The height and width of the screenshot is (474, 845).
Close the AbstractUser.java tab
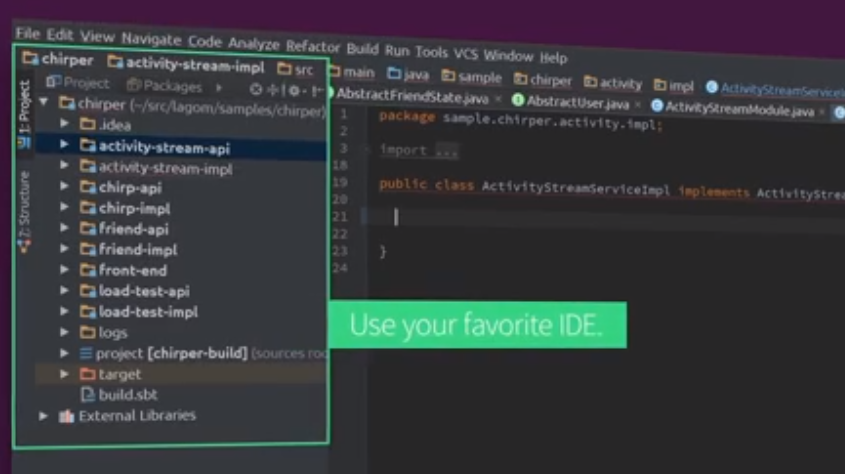(x=638, y=104)
